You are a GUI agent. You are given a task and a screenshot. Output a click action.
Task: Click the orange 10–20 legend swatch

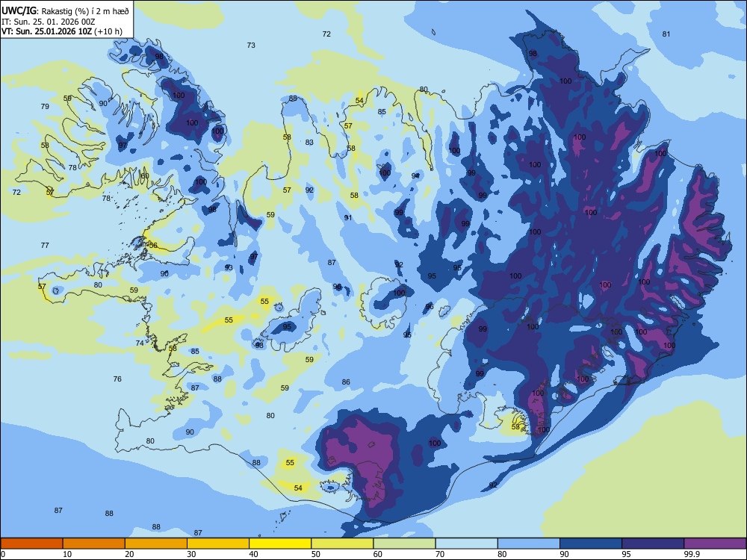pyautogui.click(x=94, y=544)
